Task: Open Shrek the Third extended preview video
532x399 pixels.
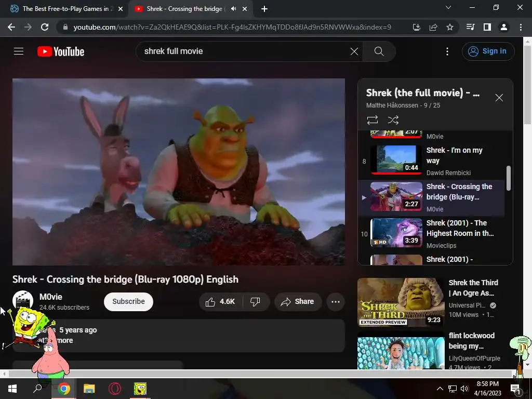Action: [x=401, y=302]
